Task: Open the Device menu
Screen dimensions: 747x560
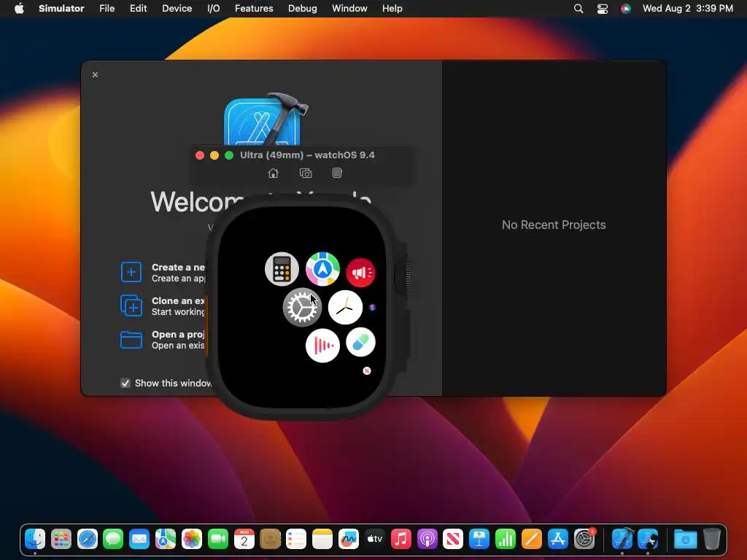Action: pos(177,9)
